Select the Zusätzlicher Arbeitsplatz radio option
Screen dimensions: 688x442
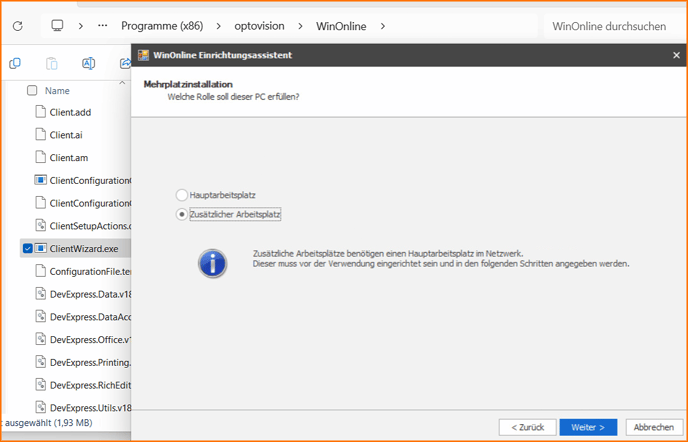[181, 214]
